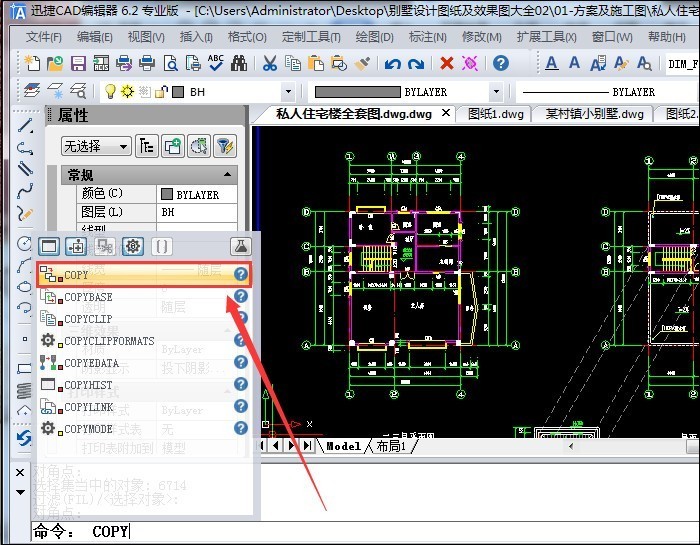Viewport: 700px width, 545px height.
Task: Click the Cut scissors icon
Action: tap(269, 64)
